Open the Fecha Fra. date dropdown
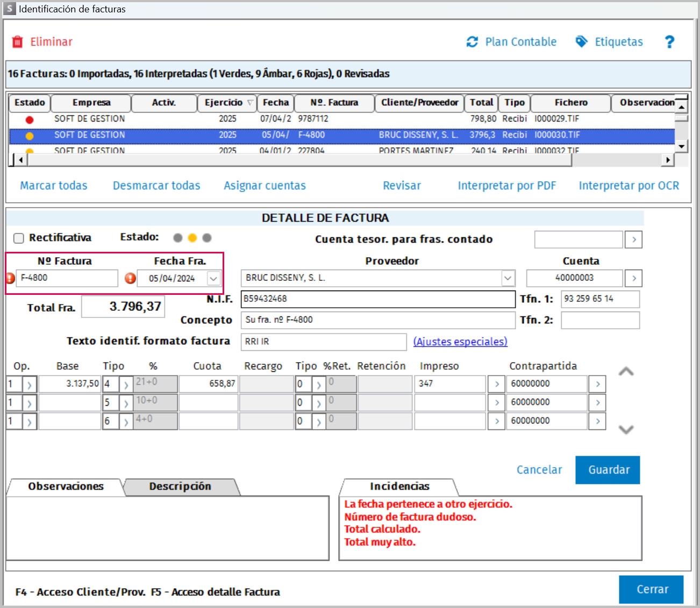The width and height of the screenshot is (700, 608). click(213, 279)
